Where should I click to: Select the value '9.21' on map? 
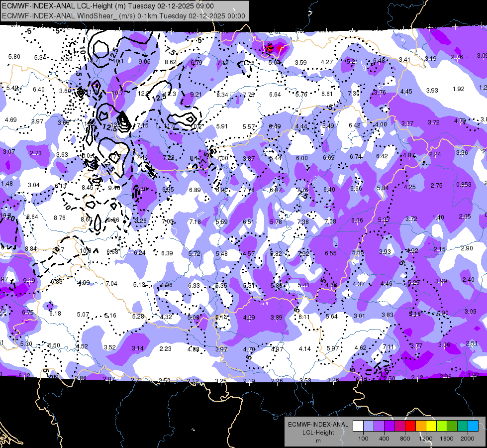pos(196,94)
